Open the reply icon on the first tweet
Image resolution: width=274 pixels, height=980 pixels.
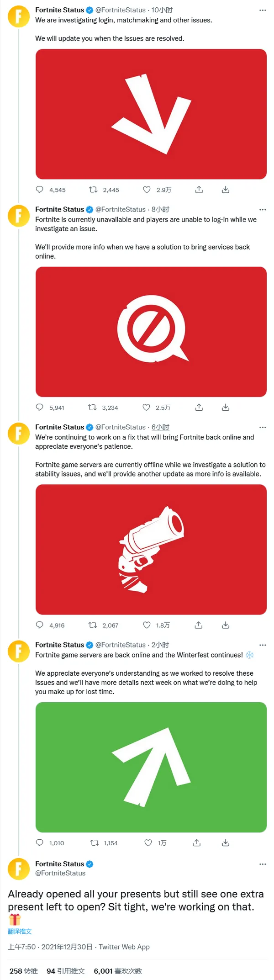[x=41, y=190]
